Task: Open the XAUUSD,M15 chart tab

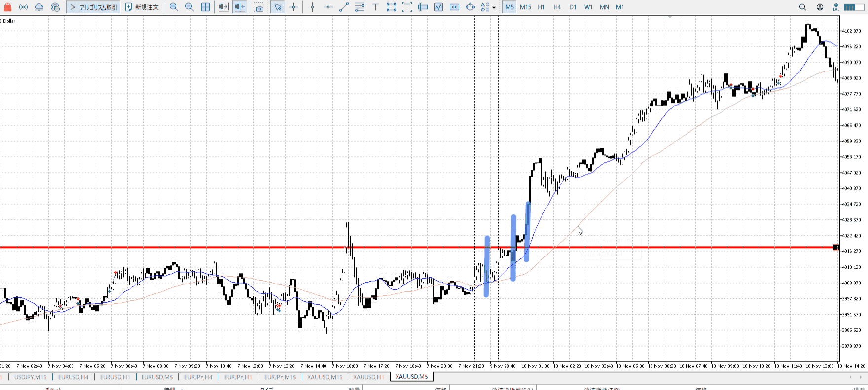Action: point(325,377)
